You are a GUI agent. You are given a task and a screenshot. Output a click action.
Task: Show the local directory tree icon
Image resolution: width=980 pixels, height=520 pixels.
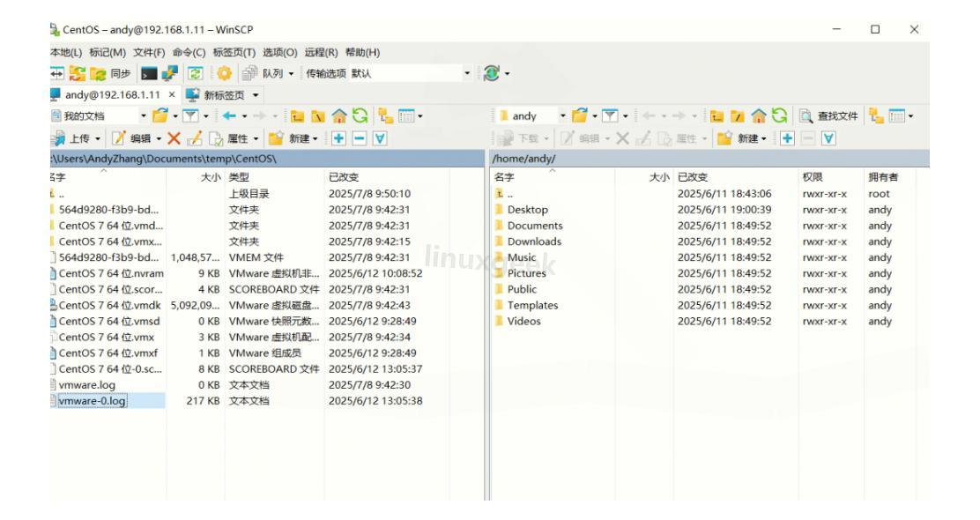click(x=386, y=115)
